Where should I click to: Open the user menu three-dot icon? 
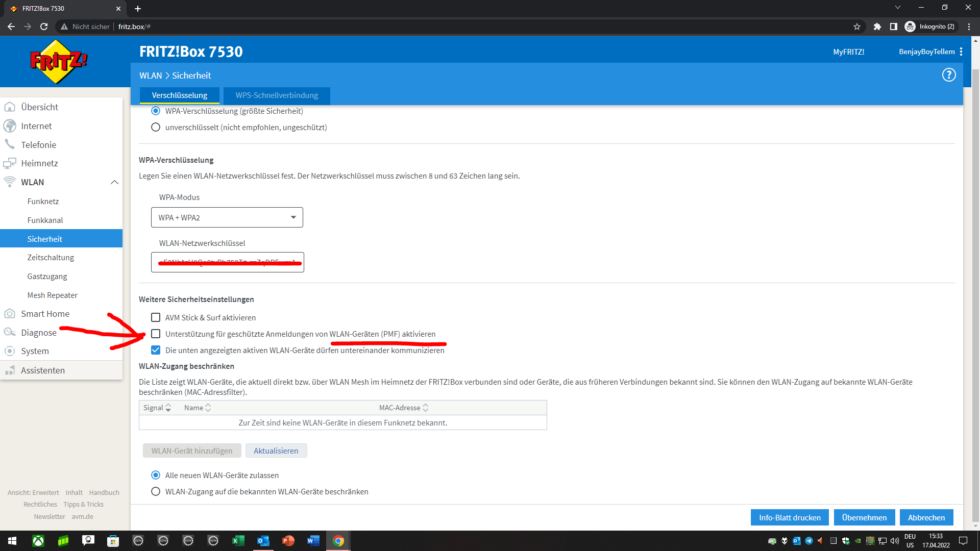click(x=961, y=52)
